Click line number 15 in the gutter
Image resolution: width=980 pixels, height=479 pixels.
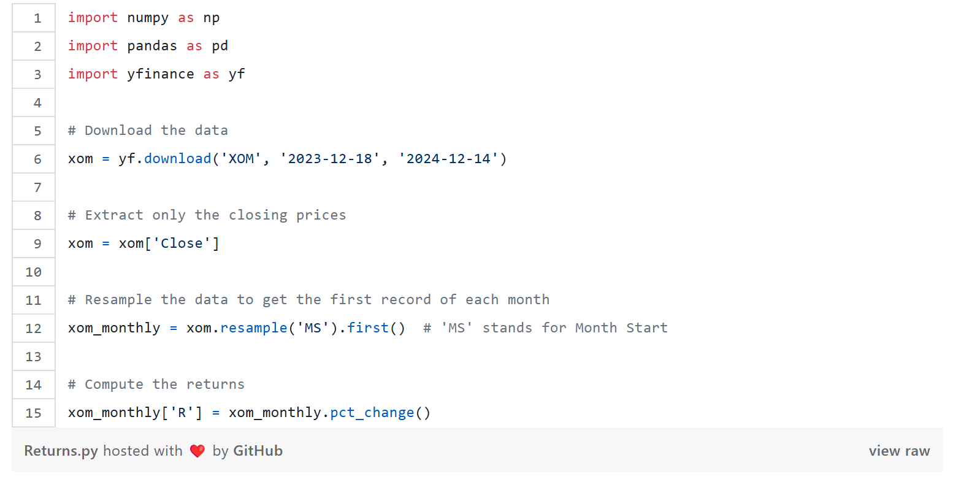(x=34, y=413)
